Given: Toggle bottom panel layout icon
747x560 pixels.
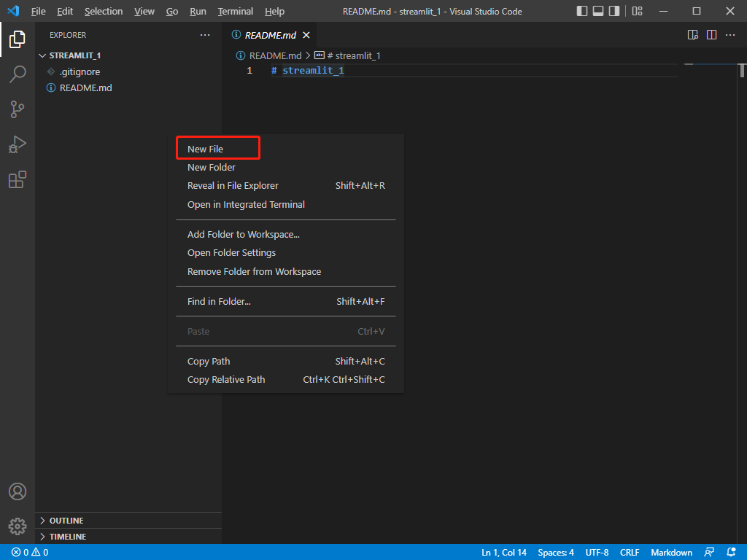Looking at the screenshot, I should click(x=598, y=11).
